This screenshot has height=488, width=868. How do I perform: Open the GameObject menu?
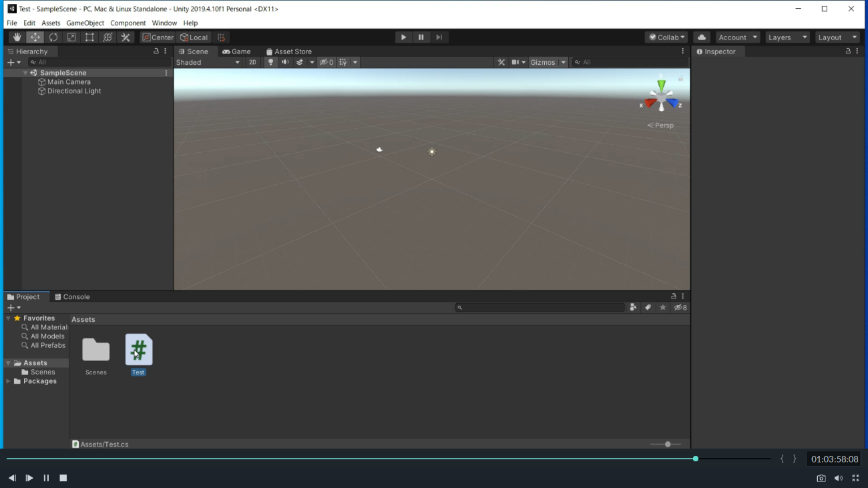pos(85,23)
